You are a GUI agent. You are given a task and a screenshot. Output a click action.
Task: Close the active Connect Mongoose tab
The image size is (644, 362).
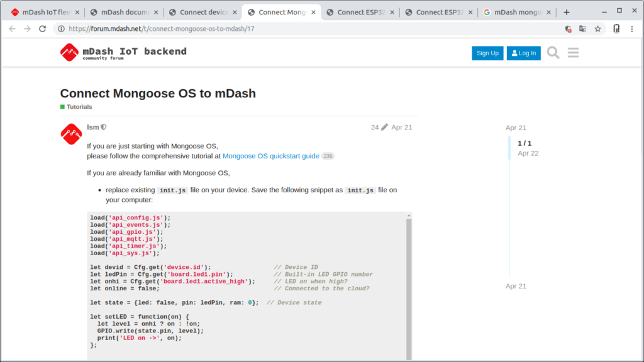click(313, 13)
